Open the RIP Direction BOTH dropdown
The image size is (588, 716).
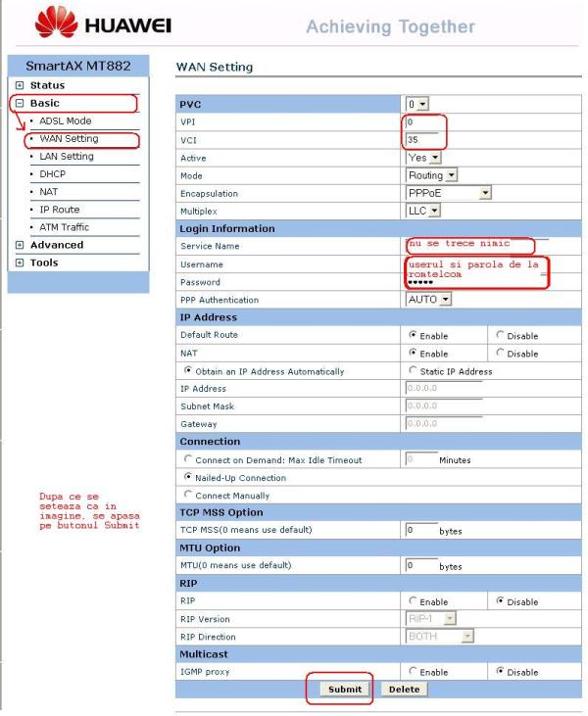439,637
